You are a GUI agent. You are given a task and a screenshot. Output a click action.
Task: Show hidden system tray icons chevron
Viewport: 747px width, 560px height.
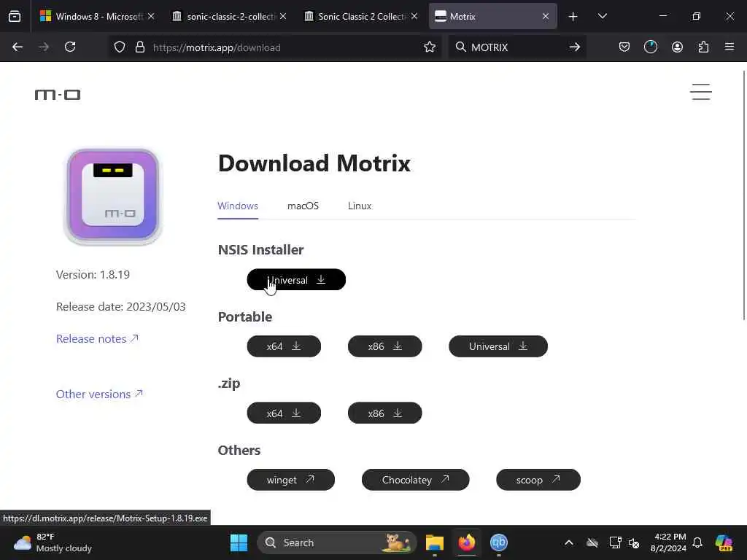point(569,542)
